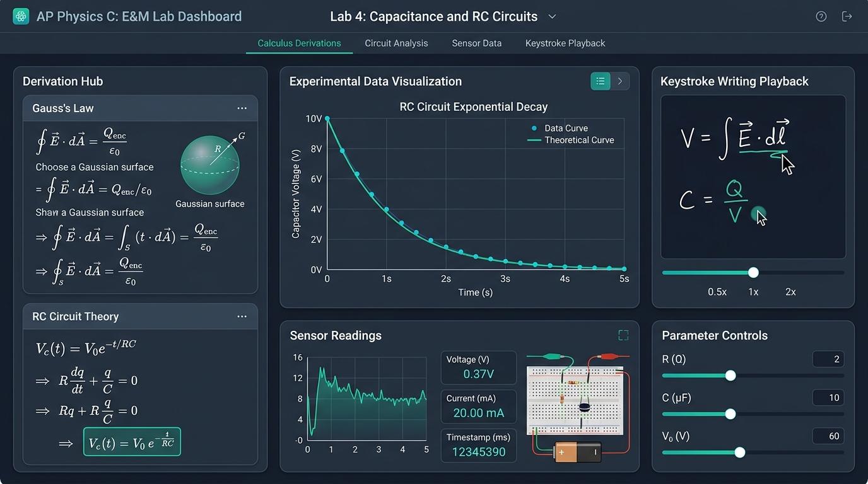
Task: Click the chart's next arrow toggle
Action: (620, 81)
